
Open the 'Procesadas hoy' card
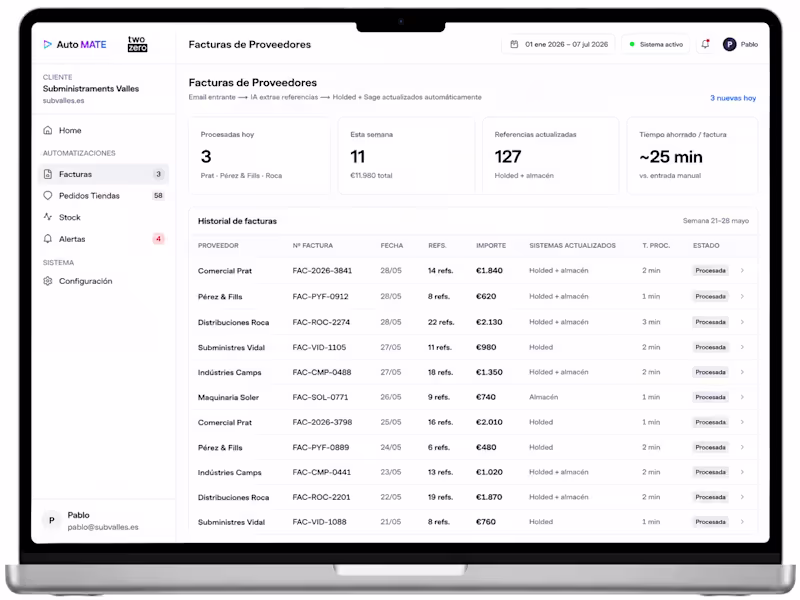(x=259, y=155)
